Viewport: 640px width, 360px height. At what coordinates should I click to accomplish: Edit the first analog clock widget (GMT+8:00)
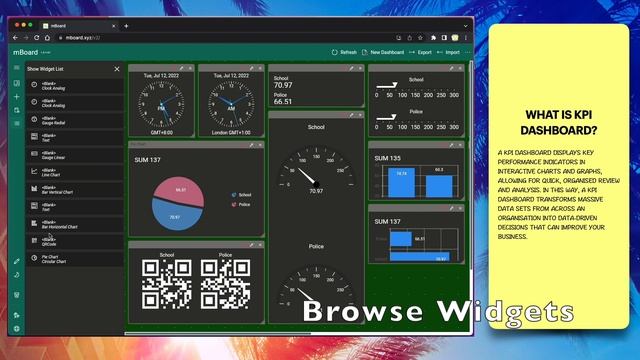coord(181,68)
